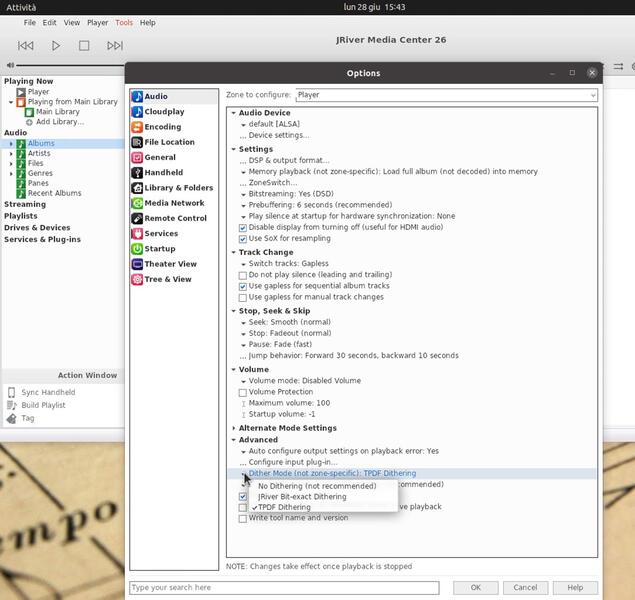Click the Cancel button
The width and height of the screenshot is (635, 600).
(525, 588)
